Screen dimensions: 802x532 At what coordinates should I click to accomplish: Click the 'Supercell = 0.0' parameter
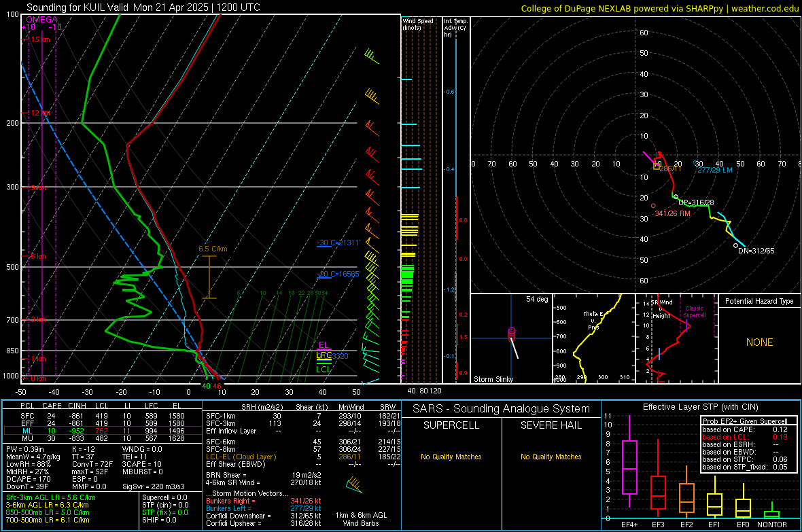[164, 497]
